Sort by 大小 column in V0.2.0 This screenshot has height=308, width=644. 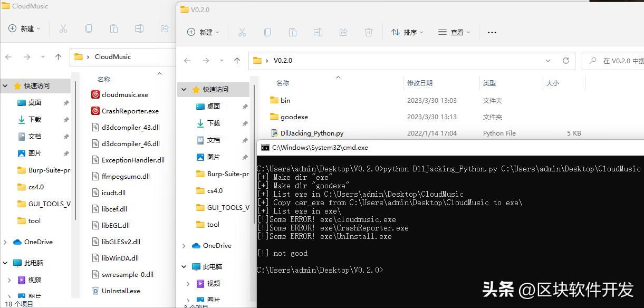click(553, 83)
